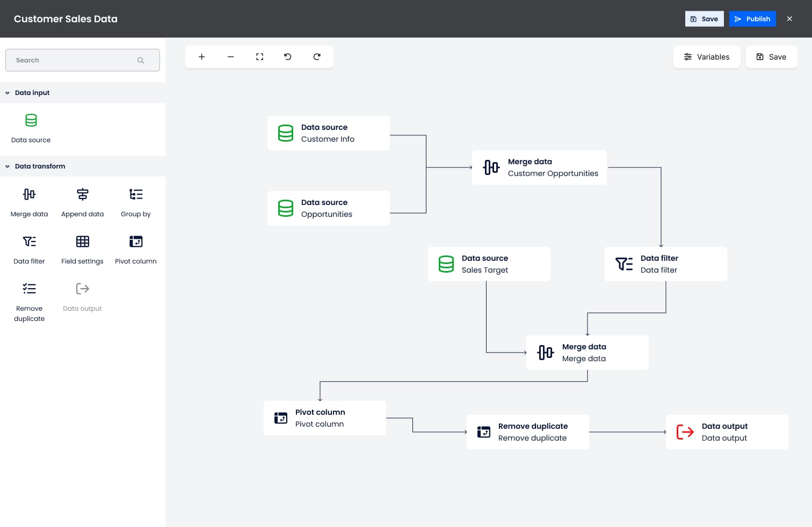This screenshot has height=527, width=812.
Task: Collapse the Data transform section
Action: tap(7, 166)
